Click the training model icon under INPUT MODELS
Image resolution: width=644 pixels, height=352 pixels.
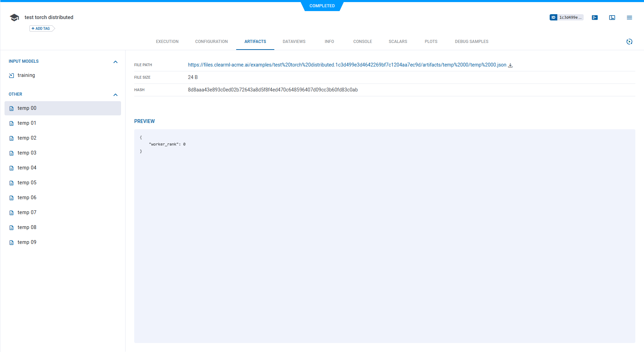[x=11, y=75]
